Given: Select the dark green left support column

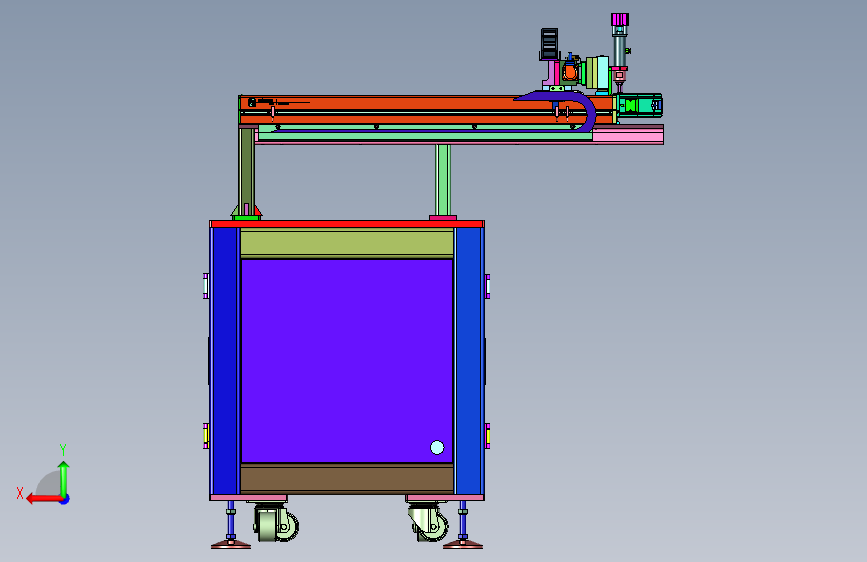Looking at the screenshot, I should tap(247, 171).
